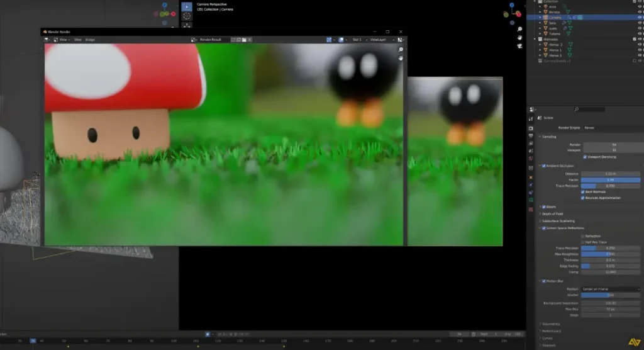This screenshot has width=644, height=350.
Task: Open the Render properties tab icon
Action: (x=531, y=128)
